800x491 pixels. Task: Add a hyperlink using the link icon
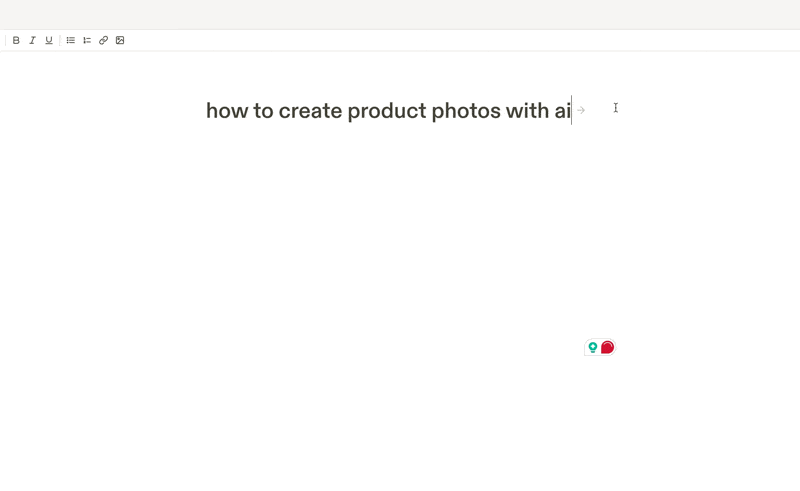[103, 40]
